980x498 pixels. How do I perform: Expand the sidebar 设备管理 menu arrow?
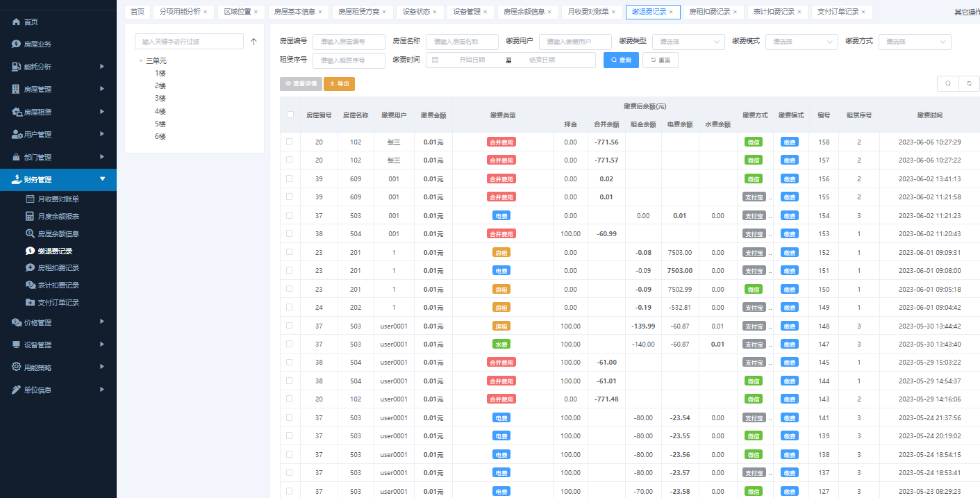(102, 345)
